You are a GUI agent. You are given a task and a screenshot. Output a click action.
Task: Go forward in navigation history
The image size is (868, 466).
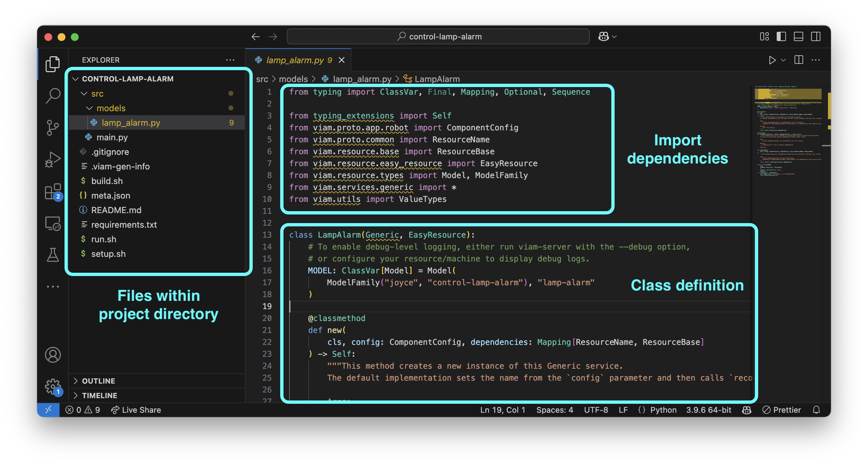(x=273, y=36)
